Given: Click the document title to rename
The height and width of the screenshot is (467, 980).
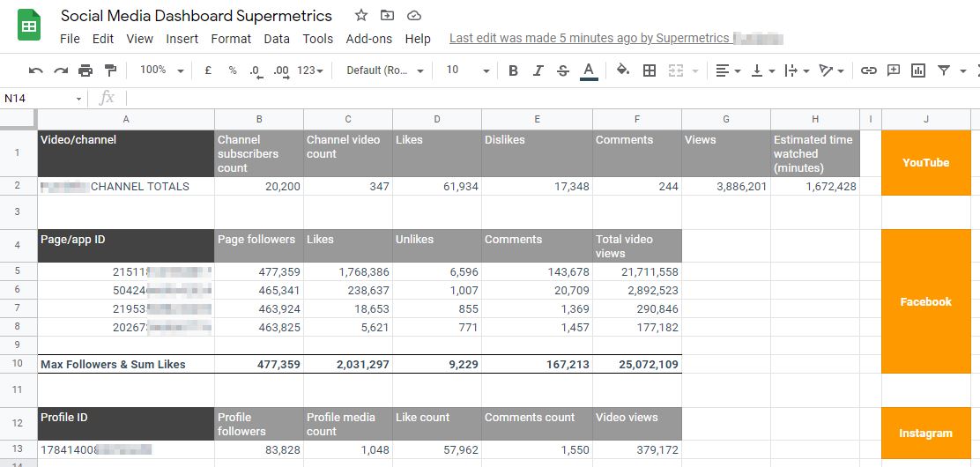Looking at the screenshot, I should tap(197, 16).
